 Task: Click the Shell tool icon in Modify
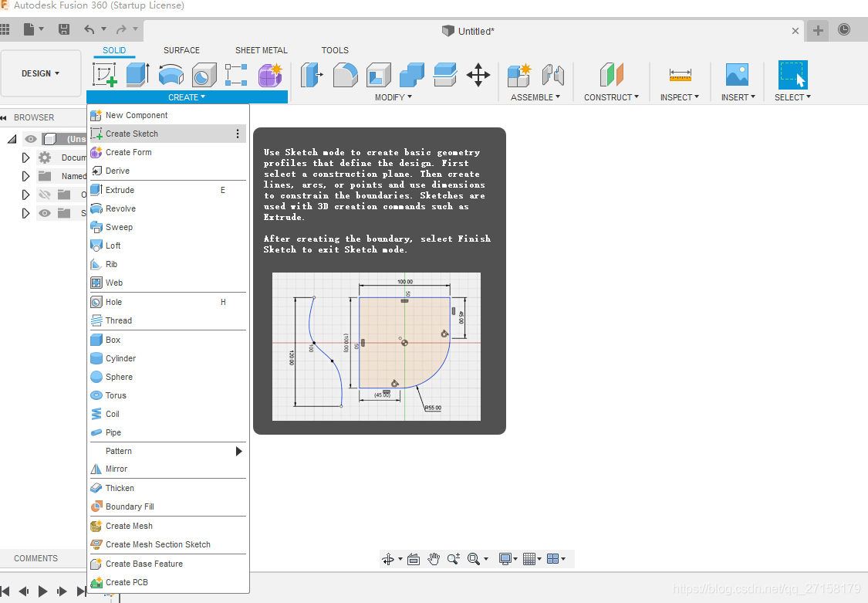tap(378, 75)
